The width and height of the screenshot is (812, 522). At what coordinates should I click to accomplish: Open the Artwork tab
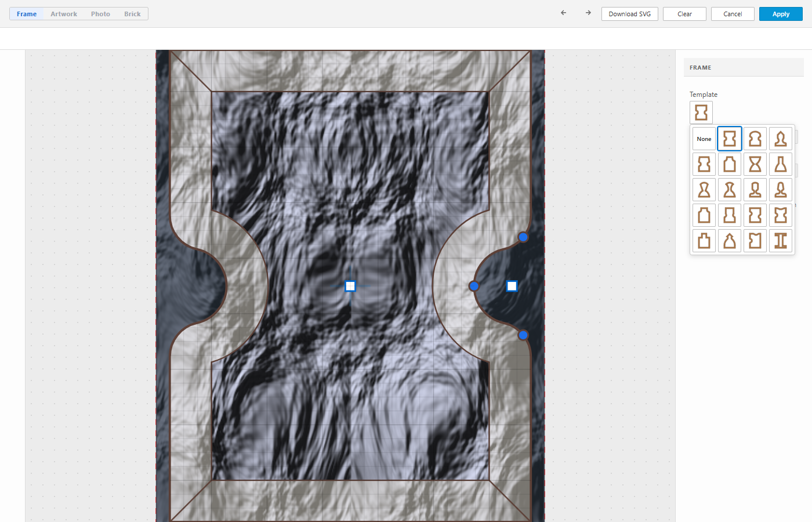[64, 14]
